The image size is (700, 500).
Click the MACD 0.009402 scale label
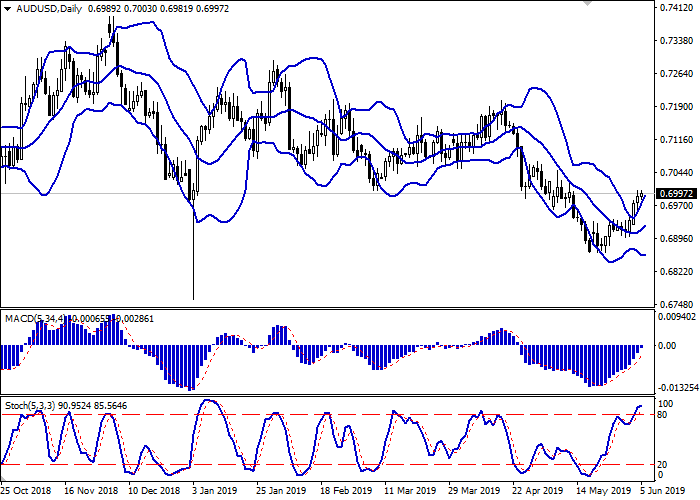[x=677, y=317]
